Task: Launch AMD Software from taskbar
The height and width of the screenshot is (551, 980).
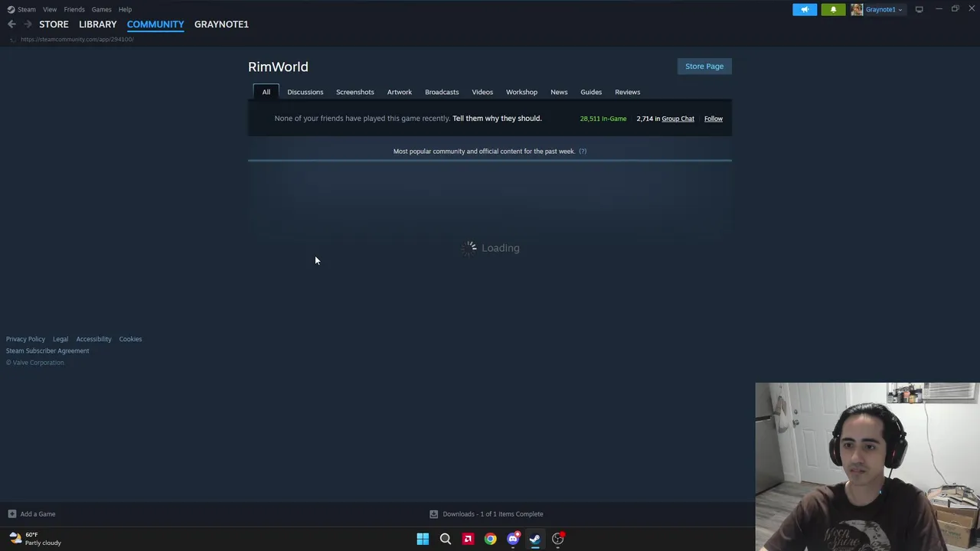Action: click(x=468, y=539)
